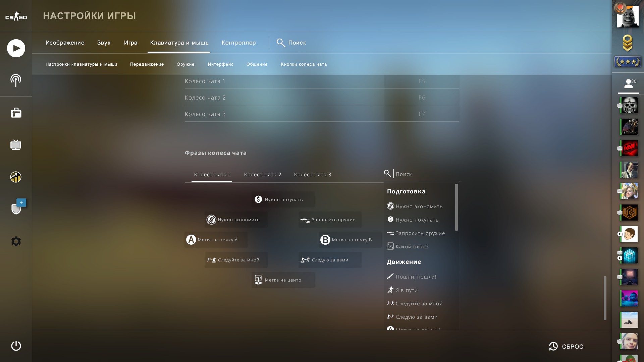Image resolution: width=644 pixels, height=362 pixels.
Task: Change the Колесо чата 1 keybind F5
Action: (422, 81)
